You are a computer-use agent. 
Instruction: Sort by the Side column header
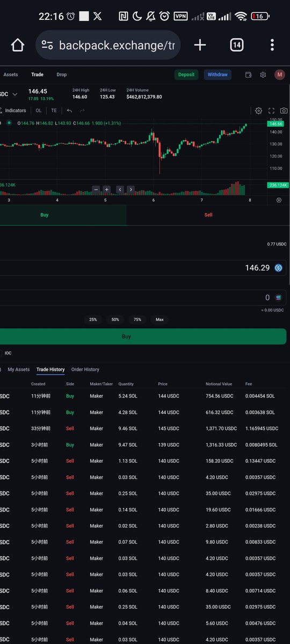[x=70, y=384]
